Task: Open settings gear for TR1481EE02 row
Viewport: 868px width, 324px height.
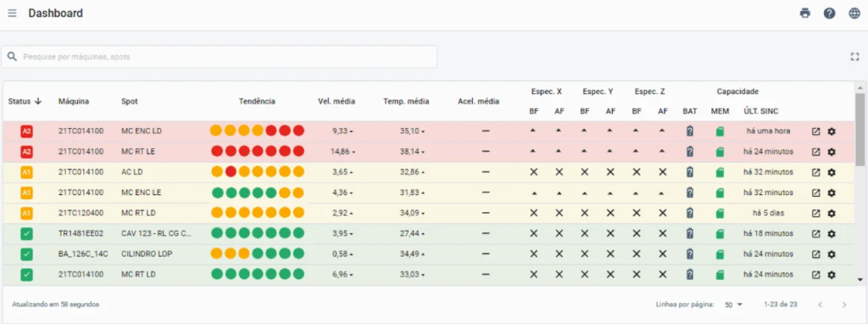Action: [x=831, y=234]
